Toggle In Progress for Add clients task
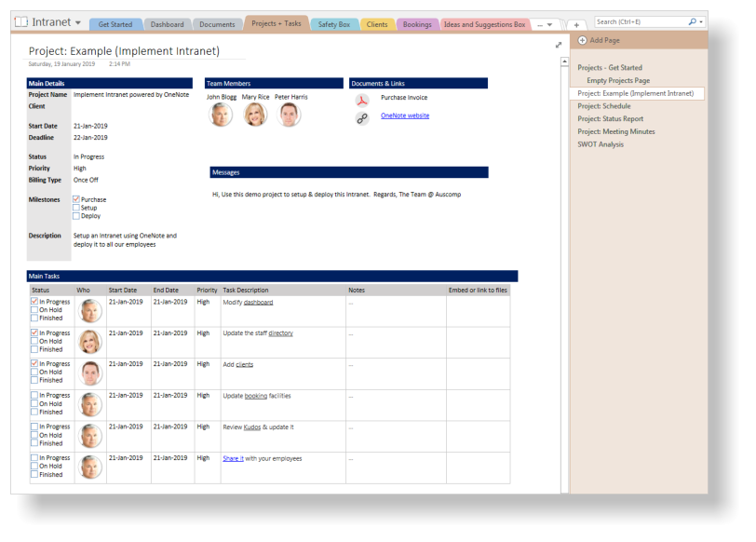 (x=34, y=363)
